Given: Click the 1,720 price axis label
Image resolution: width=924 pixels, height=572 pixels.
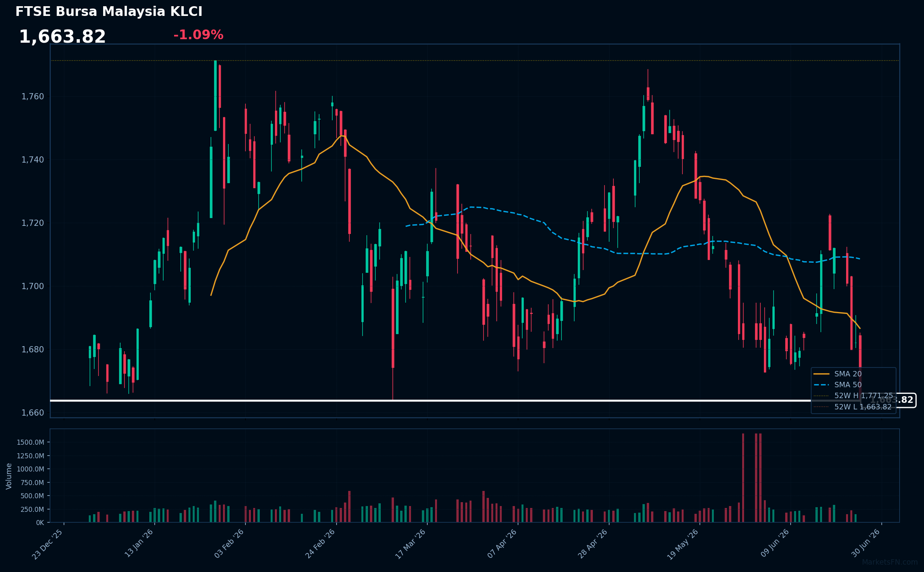Looking at the screenshot, I should (x=33, y=223).
